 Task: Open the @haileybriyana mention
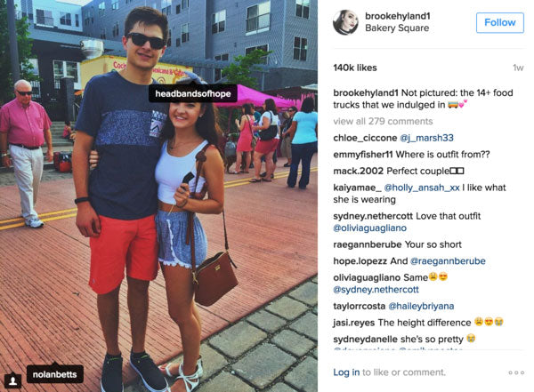[421, 307]
